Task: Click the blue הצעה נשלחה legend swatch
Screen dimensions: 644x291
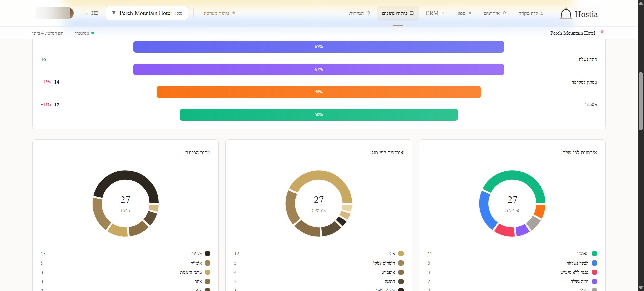Action: click(594, 263)
